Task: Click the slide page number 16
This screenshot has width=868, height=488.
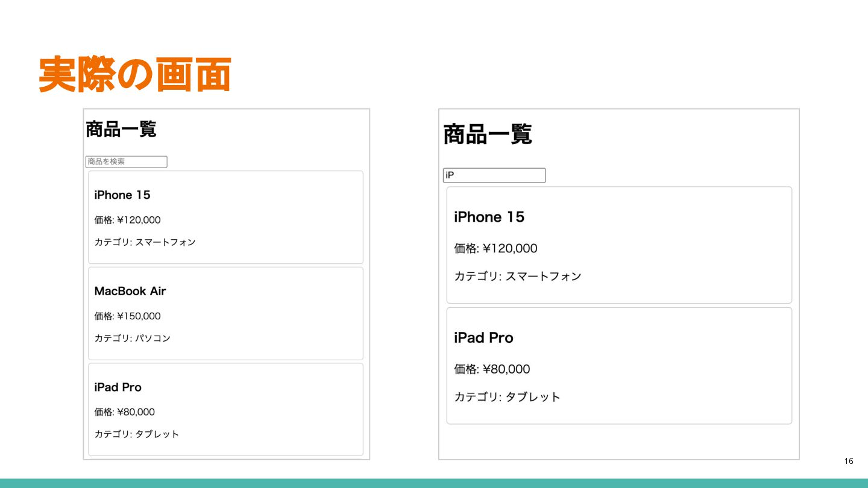Action: tap(849, 461)
